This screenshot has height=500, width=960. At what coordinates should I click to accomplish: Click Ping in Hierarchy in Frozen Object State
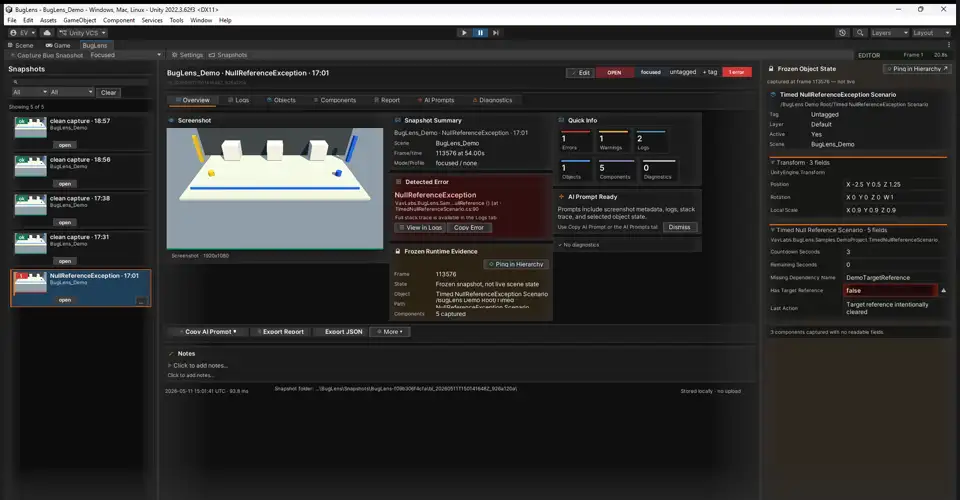coord(916,69)
